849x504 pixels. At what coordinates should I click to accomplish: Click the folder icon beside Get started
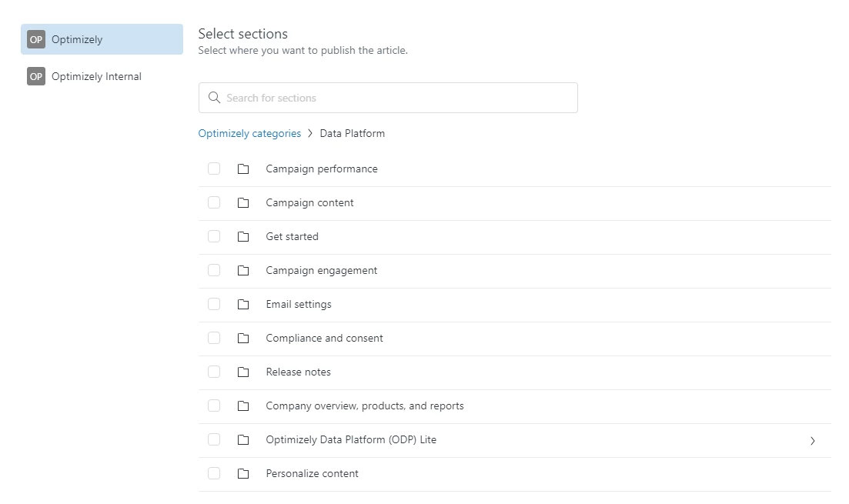[243, 237]
